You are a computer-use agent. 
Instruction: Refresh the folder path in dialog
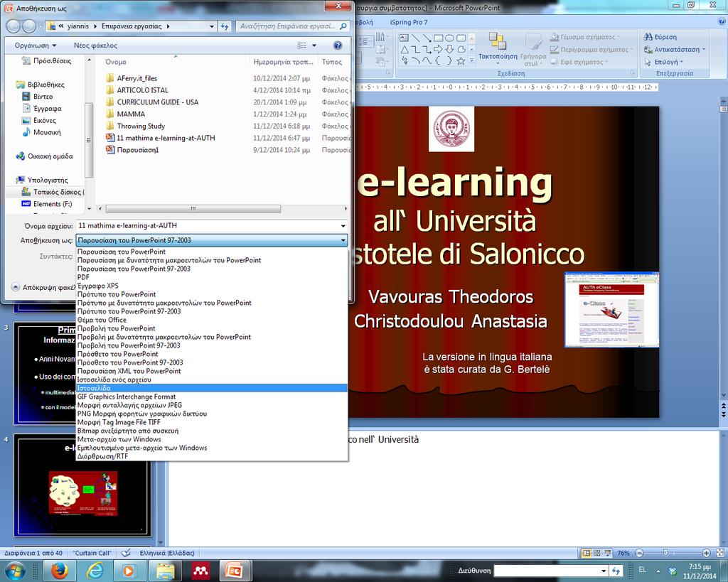pos(225,26)
